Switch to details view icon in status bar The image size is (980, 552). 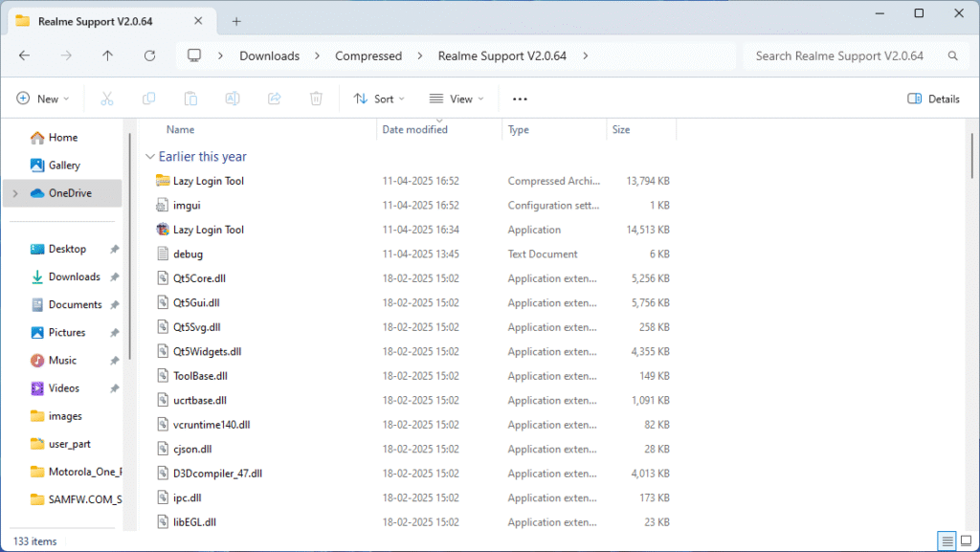pyautogui.click(x=947, y=541)
